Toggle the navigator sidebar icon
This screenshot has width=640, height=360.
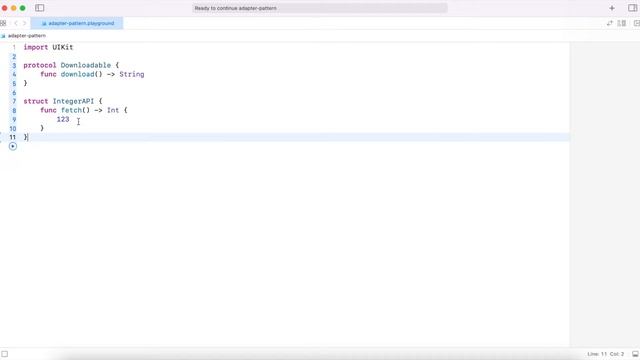tap(40, 8)
